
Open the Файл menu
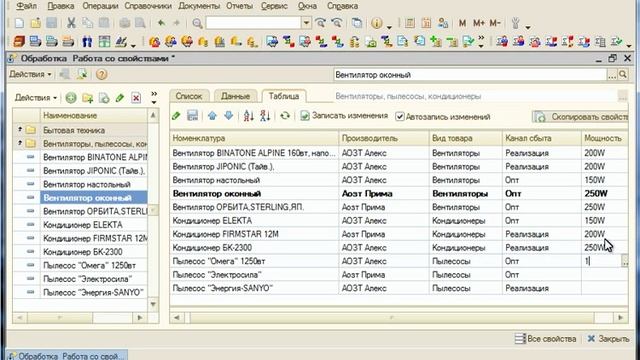(x=27, y=6)
